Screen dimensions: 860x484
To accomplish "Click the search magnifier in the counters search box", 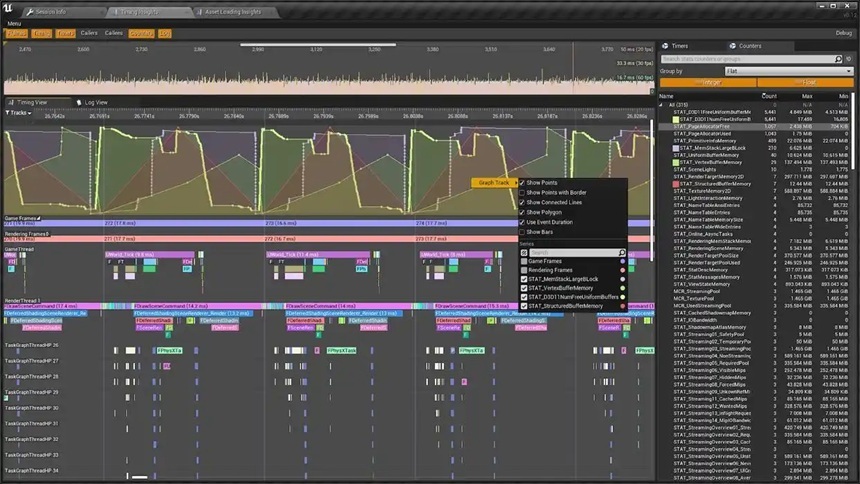I will [838, 59].
